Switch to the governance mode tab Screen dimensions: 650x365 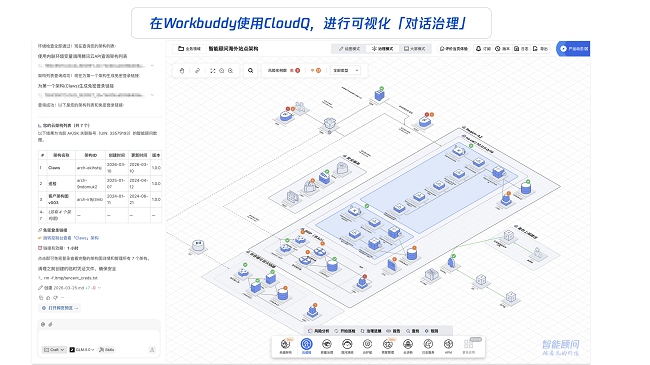coord(382,49)
